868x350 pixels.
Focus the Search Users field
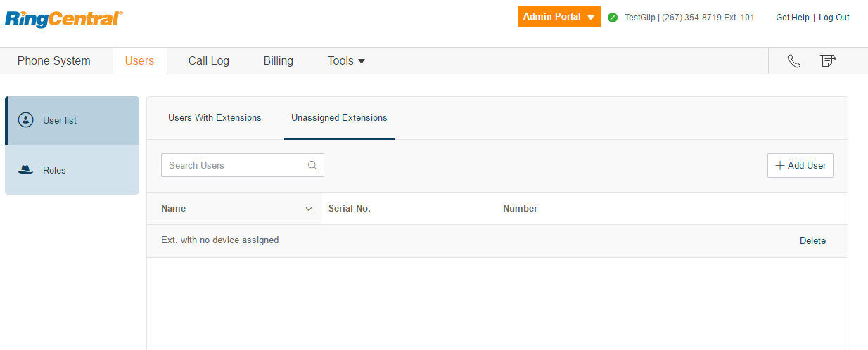click(x=243, y=165)
